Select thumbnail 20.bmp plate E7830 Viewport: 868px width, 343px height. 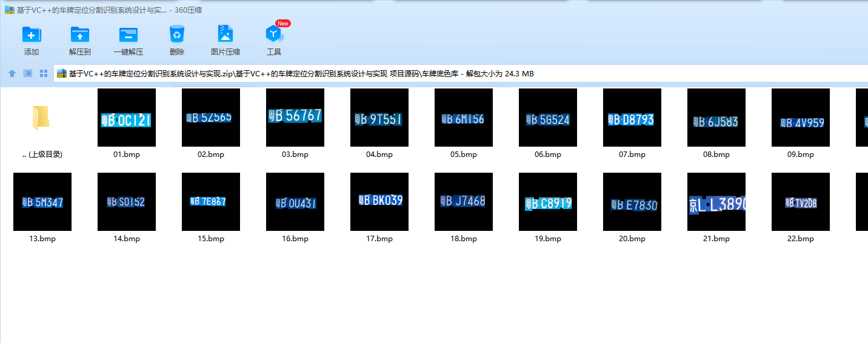coord(632,202)
